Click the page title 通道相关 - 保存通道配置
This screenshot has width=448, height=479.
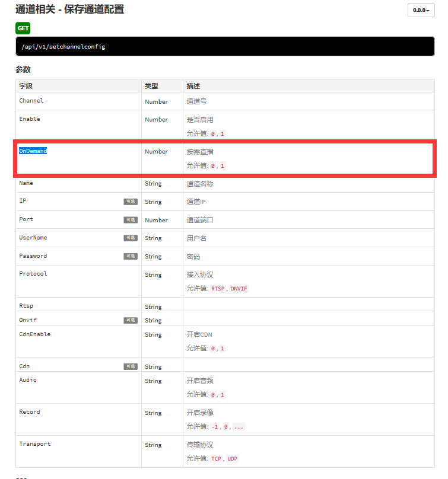click(70, 9)
